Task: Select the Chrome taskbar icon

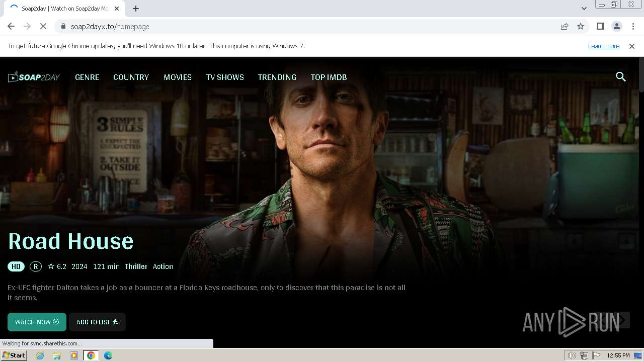Action: (91, 355)
